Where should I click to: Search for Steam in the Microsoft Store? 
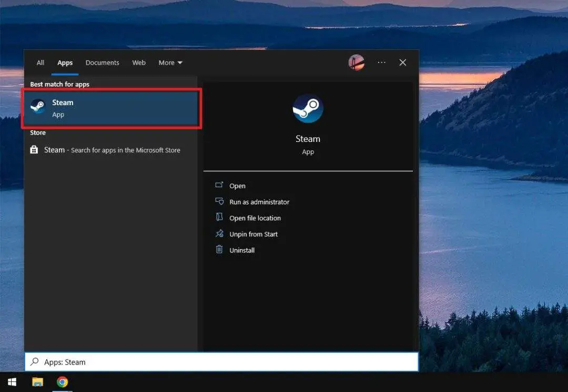click(114, 150)
